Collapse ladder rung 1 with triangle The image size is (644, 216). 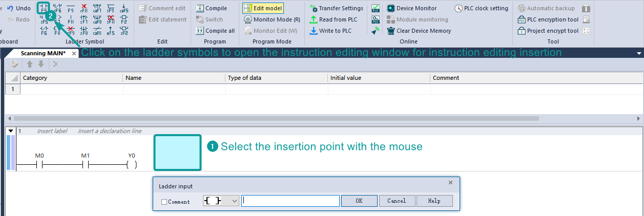coord(11,132)
